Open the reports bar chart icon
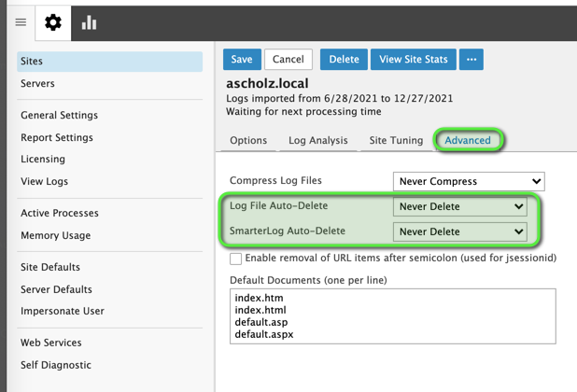This screenshot has width=577, height=392. coord(89,22)
